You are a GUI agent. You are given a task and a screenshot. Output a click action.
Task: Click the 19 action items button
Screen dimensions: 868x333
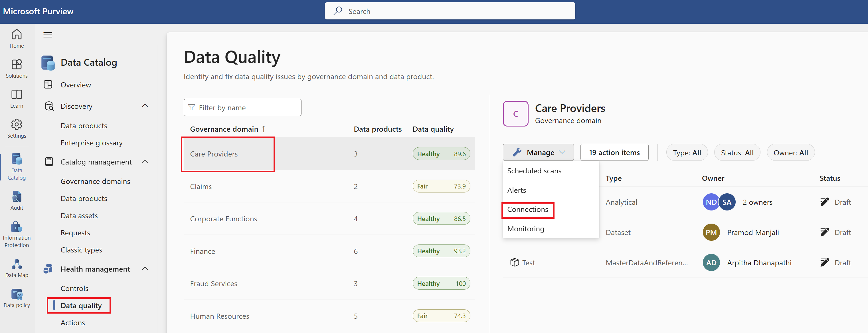pyautogui.click(x=614, y=153)
